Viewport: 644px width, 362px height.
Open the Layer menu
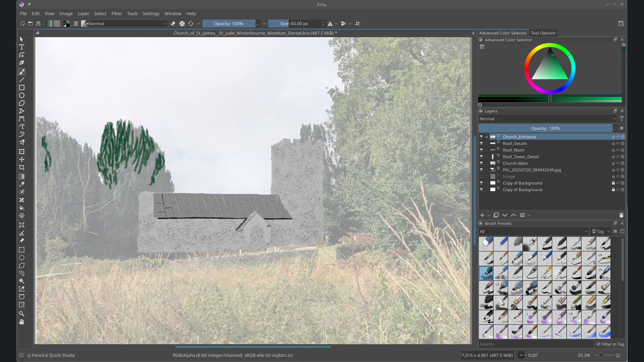(x=84, y=14)
